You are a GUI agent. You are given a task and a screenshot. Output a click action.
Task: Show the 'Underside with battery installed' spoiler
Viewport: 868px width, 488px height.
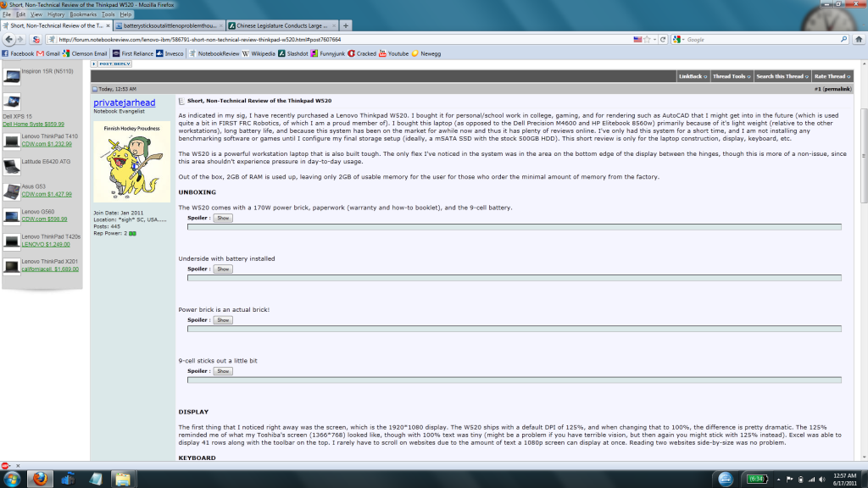[223, 269]
